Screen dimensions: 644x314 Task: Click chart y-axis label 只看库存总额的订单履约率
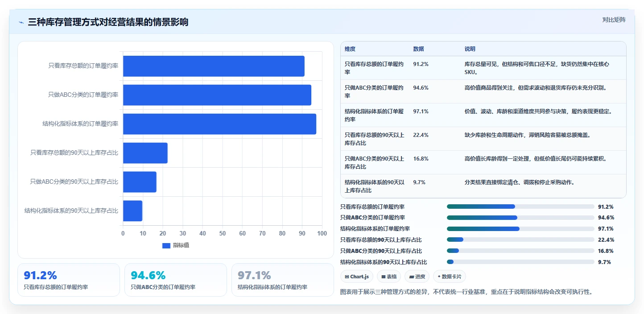(83, 66)
